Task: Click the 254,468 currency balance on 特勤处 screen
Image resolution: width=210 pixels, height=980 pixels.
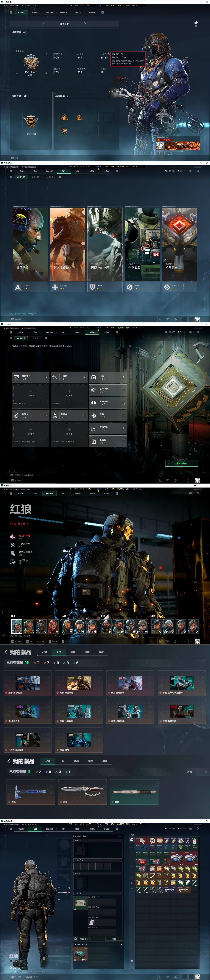Action: coord(170,332)
